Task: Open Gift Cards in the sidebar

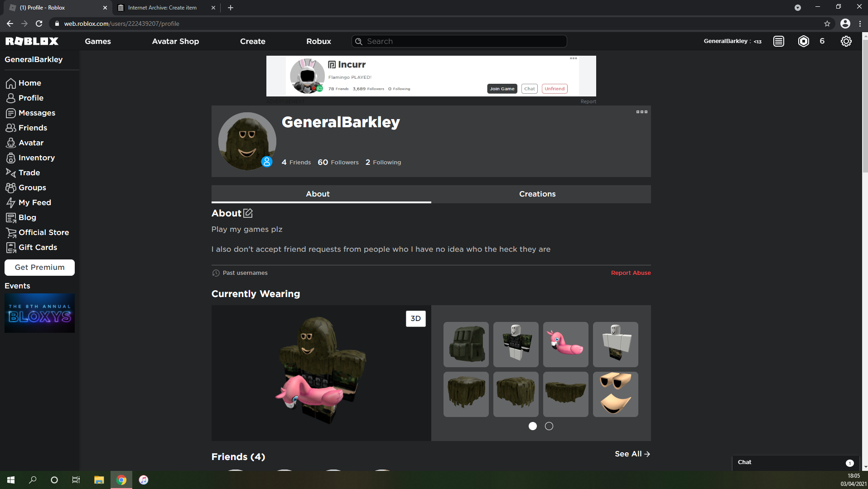Action: 31,247
